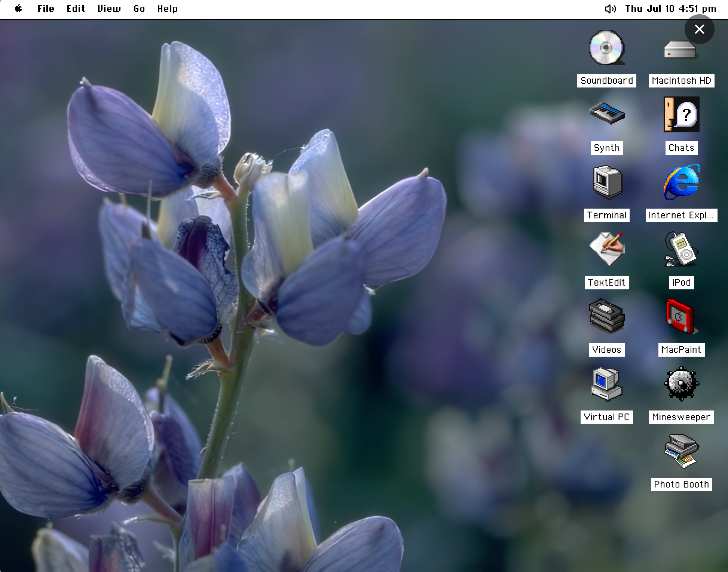Open the Help menu
The height and width of the screenshot is (572, 728).
pos(167,9)
